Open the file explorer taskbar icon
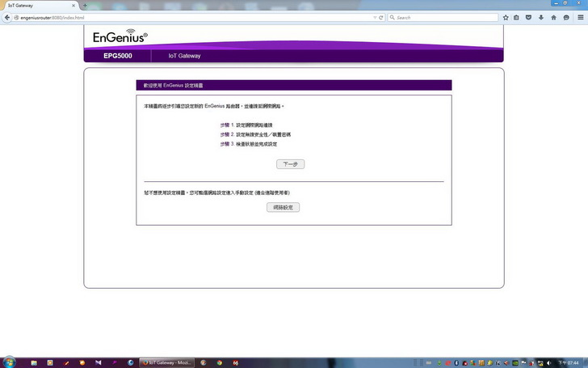Viewport: 588px width, 368px height. pyautogui.click(x=34, y=362)
